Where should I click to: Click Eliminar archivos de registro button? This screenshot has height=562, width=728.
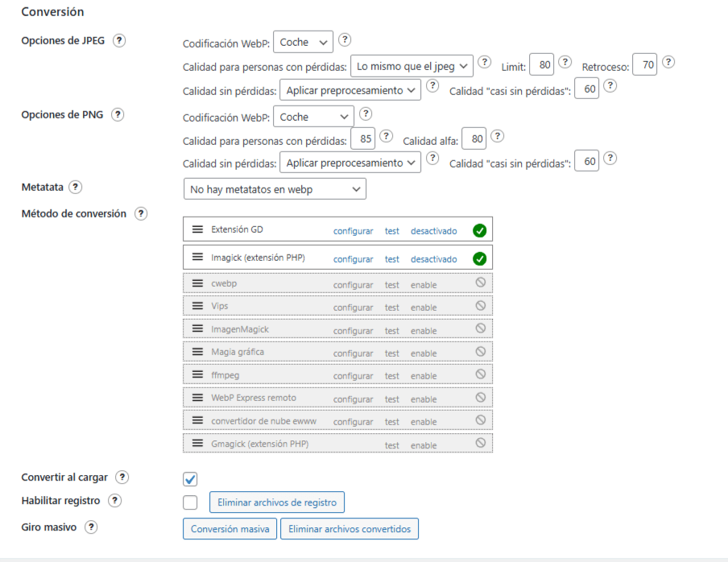click(x=277, y=502)
